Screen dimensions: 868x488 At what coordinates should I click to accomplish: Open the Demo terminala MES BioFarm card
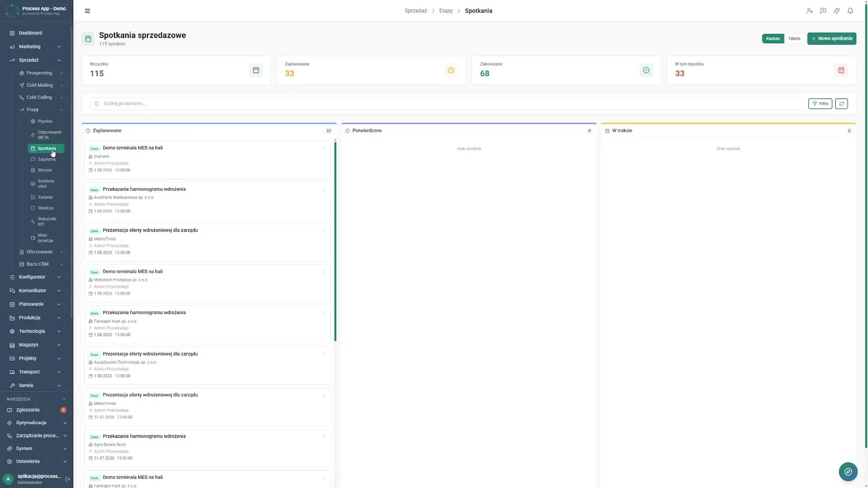click(x=208, y=160)
